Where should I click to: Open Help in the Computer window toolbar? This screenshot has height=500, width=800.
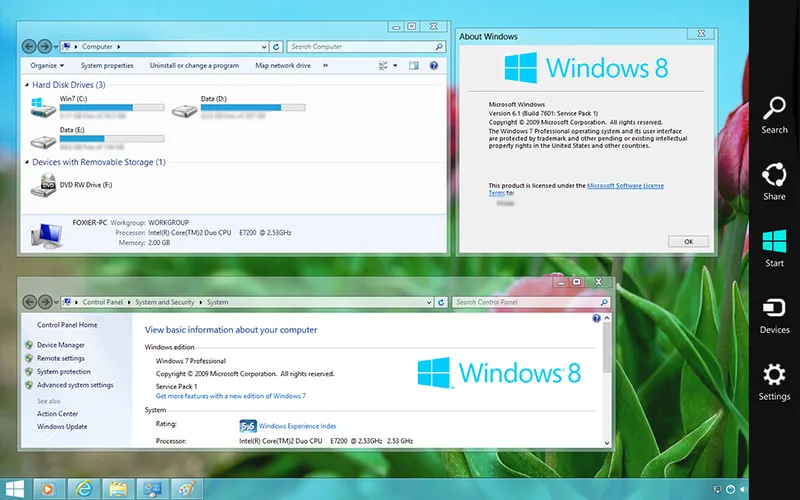click(x=434, y=65)
